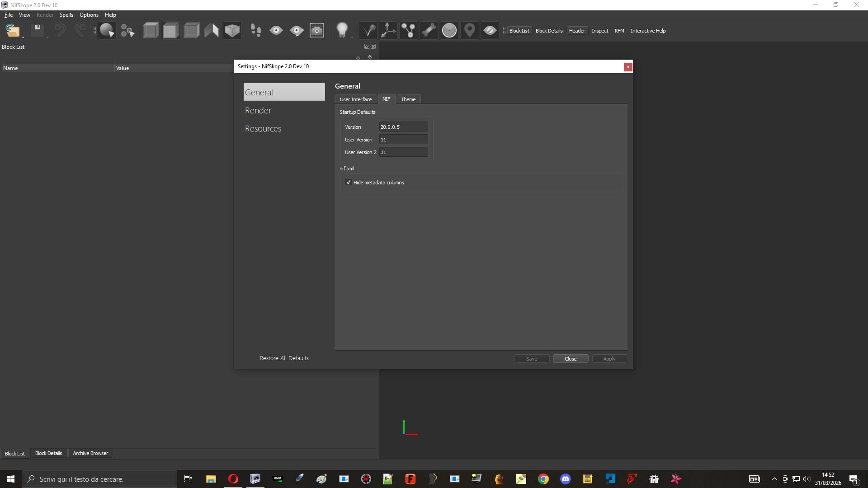The image size is (868, 488).
Task: Click the Version input field
Action: pos(403,127)
